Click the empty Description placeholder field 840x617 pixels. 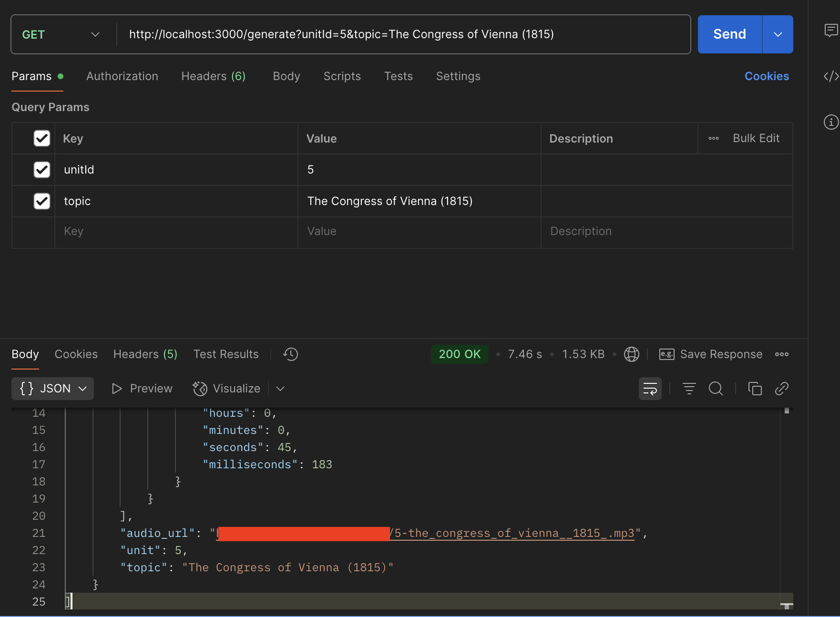point(666,232)
